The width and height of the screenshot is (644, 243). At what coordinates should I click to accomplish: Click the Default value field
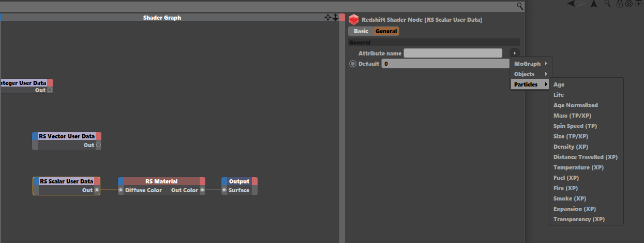(x=445, y=64)
